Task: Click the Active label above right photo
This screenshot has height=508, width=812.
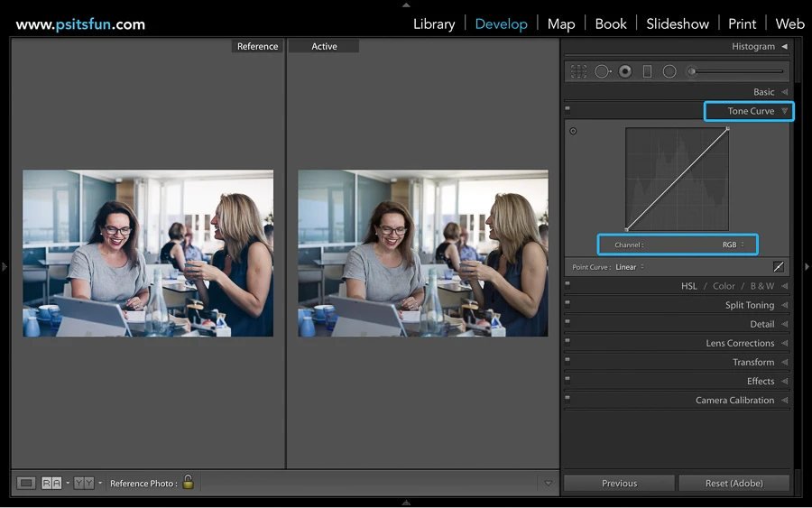Action: coord(324,46)
